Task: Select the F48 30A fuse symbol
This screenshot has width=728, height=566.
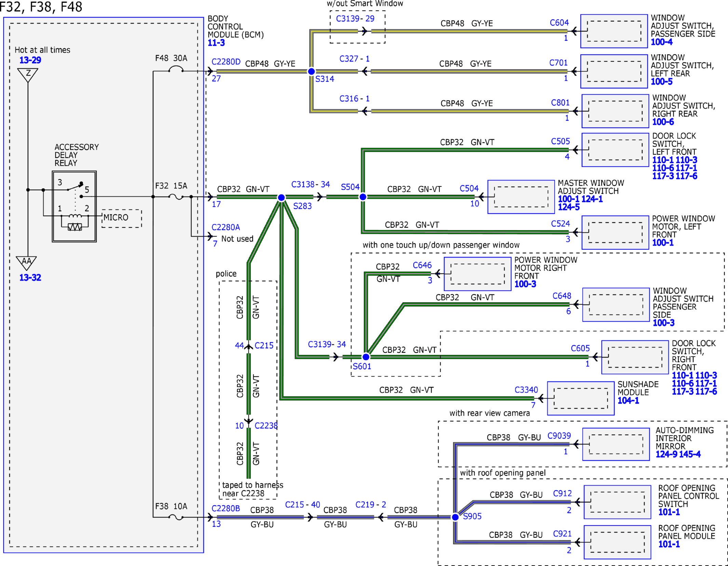Action: [176, 70]
